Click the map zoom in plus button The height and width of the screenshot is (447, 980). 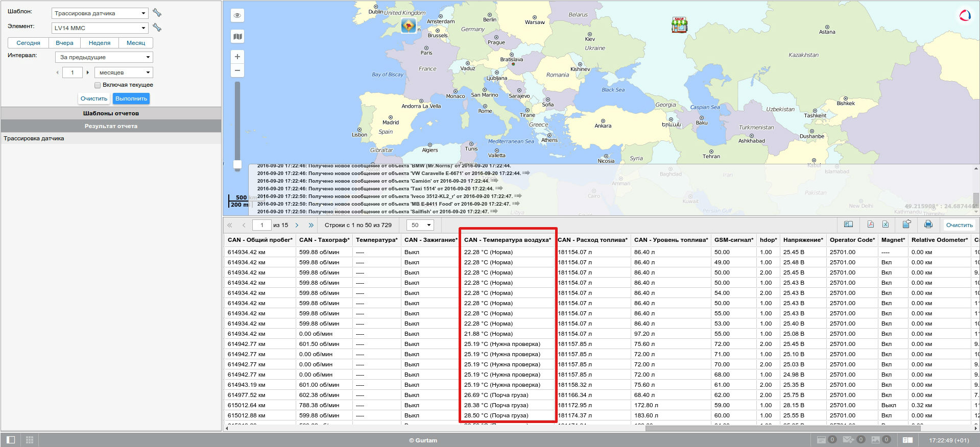pos(237,57)
